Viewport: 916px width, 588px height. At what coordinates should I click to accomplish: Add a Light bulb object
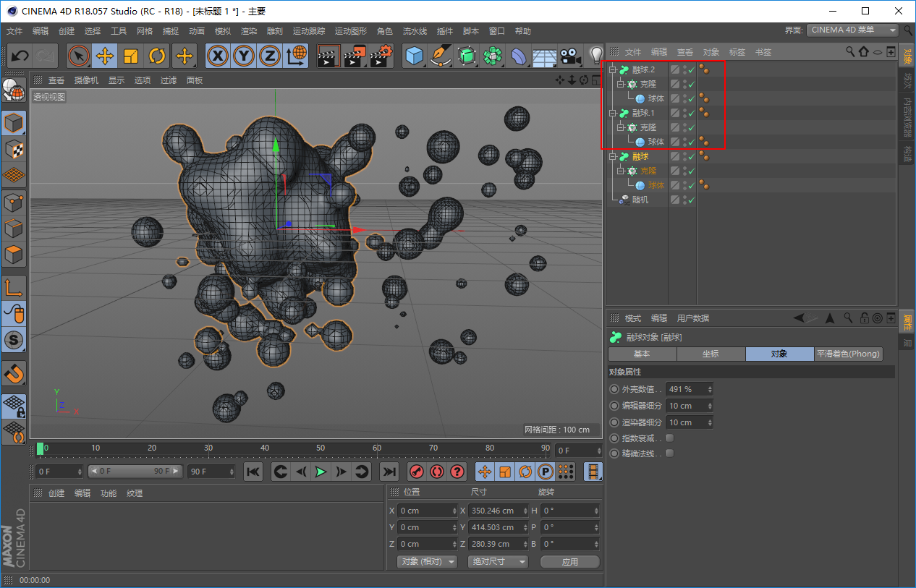[x=595, y=56]
